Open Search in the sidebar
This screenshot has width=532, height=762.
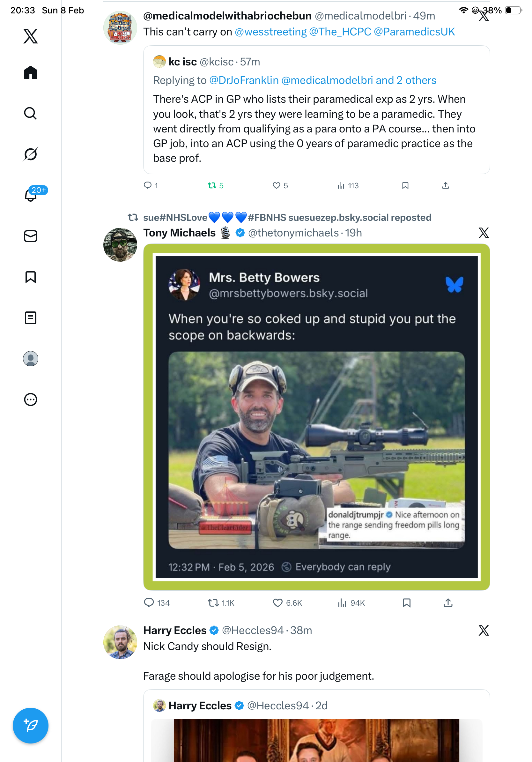tap(31, 114)
